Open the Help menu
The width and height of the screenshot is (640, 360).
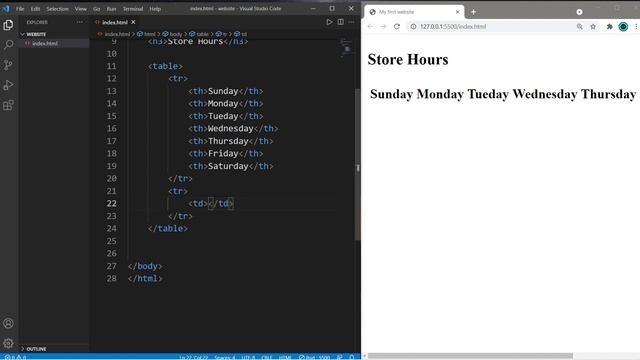point(155,9)
